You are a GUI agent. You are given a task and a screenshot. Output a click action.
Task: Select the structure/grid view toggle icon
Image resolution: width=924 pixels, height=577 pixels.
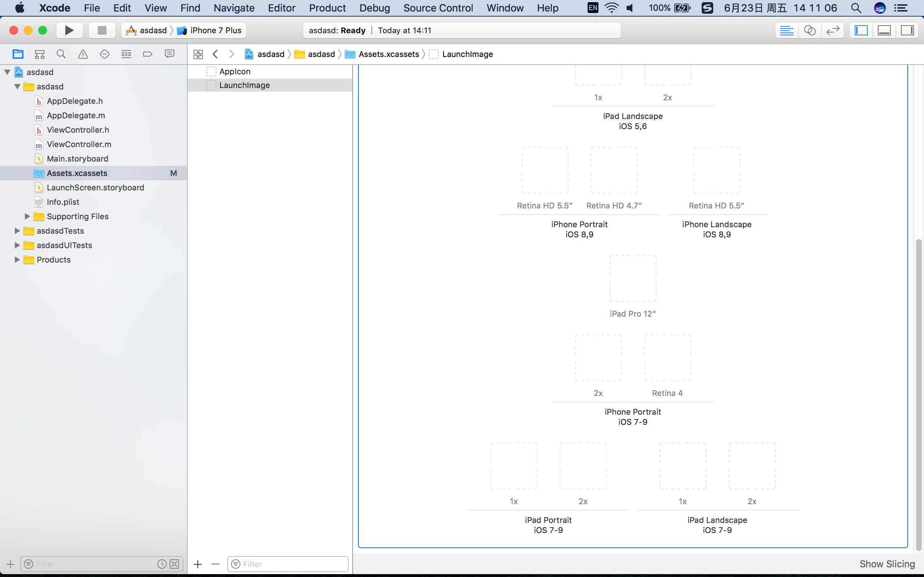click(197, 54)
